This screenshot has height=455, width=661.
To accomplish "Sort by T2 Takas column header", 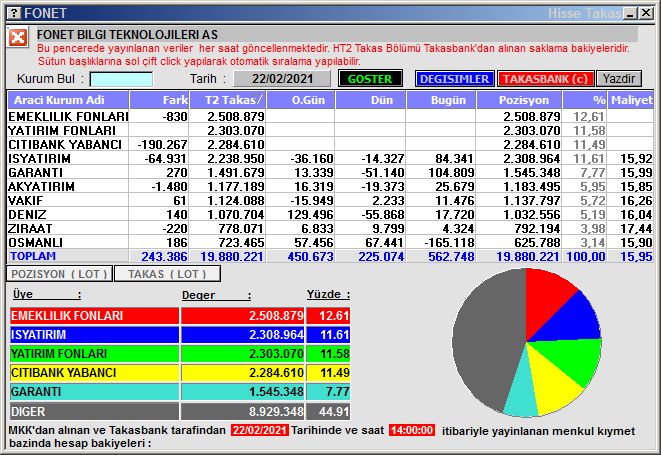I will tap(228, 100).
